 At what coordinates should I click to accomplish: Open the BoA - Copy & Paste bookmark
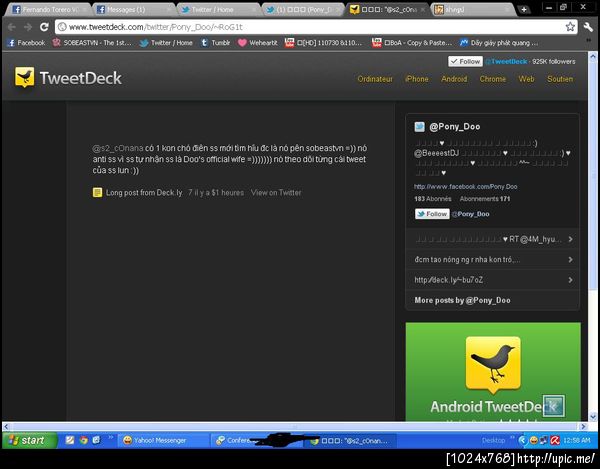coord(412,43)
